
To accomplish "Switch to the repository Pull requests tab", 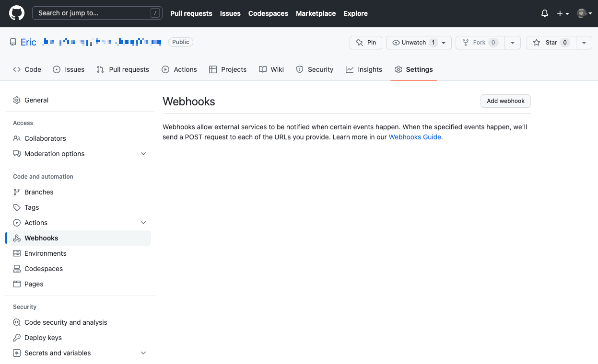I will (x=123, y=69).
